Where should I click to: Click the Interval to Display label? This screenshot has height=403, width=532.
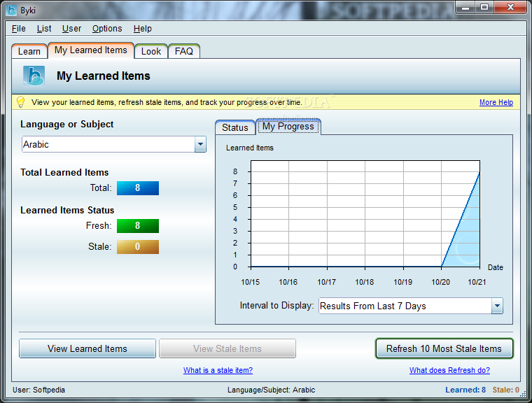(277, 306)
